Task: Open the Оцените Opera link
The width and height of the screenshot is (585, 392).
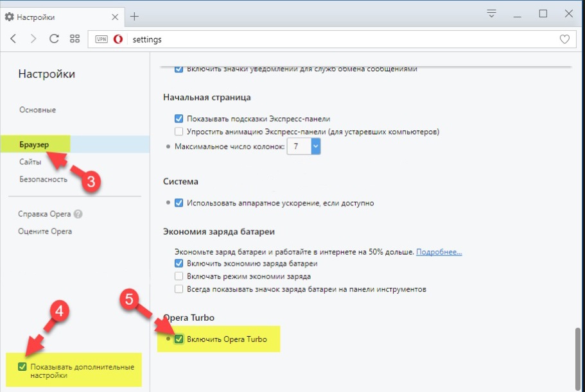Action: point(45,232)
